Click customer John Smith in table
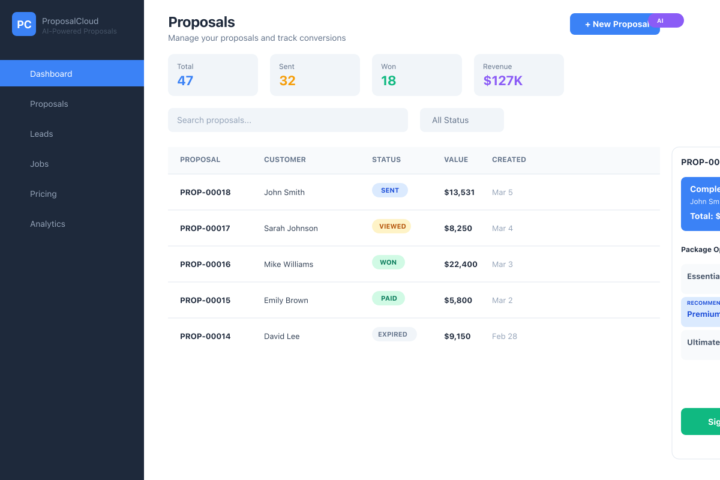Screen dimensions: 720x480 click(284, 192)
